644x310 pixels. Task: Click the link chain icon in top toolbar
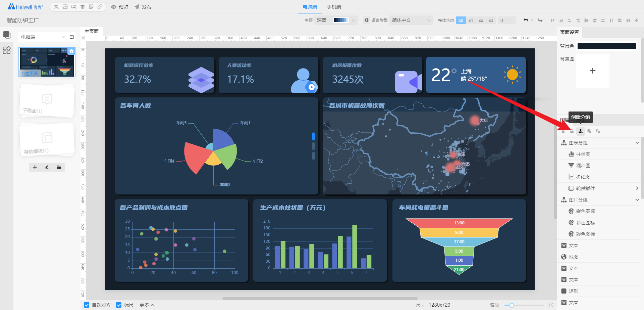click(100, 7)
